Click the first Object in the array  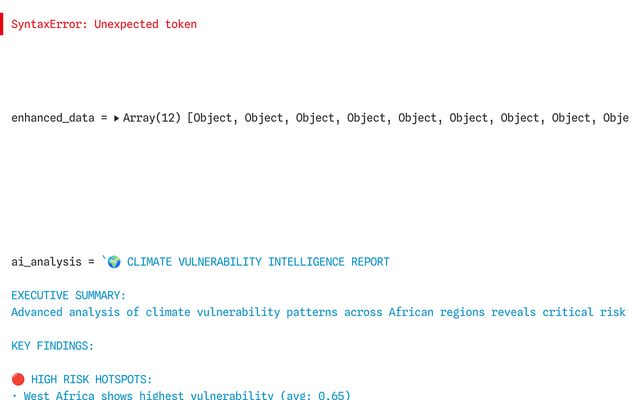click(x=215, y=118)
